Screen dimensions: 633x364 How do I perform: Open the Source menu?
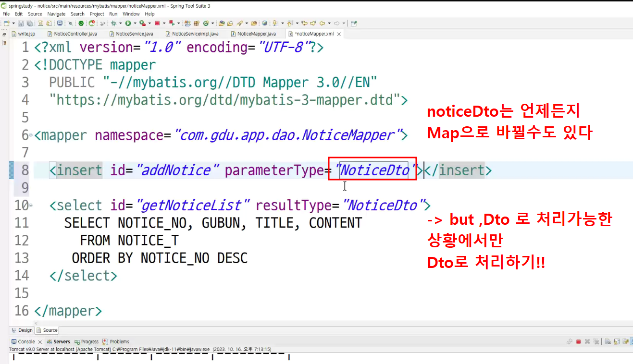tap(35, 14)
